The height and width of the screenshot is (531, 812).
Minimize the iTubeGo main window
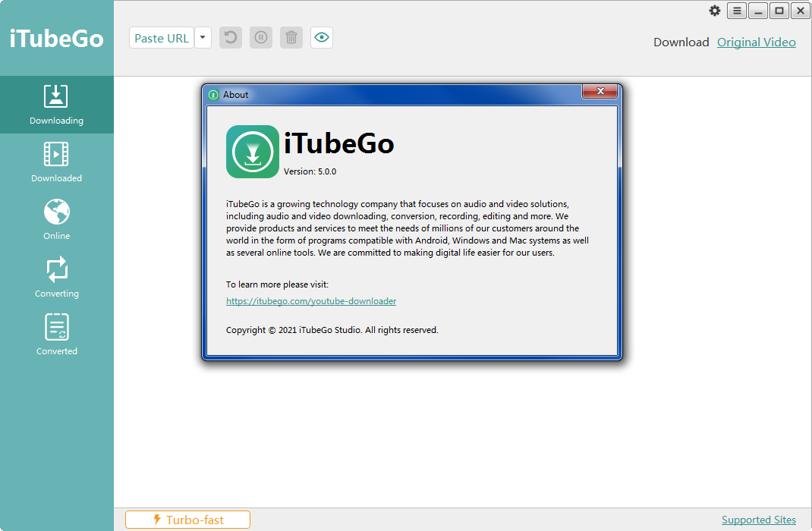coord(758,11)
